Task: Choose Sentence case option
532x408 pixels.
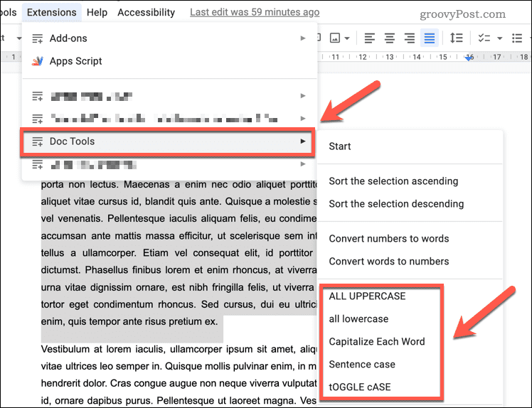Action: coord(410,365)
